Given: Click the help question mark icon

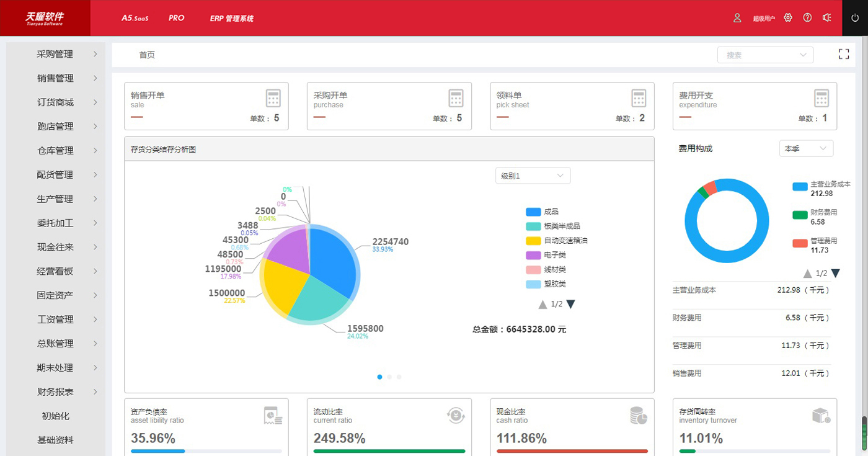Looking at the screenshot, I should tap(807, 18).
